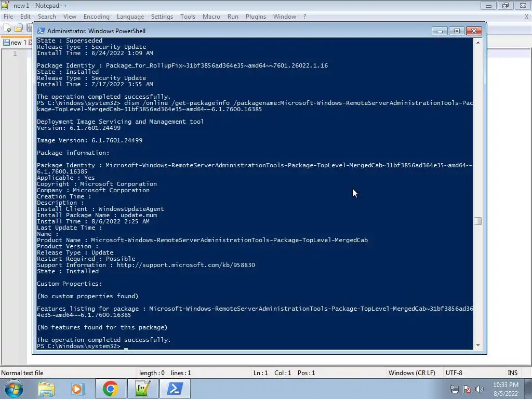The width and height of the screenshot is (532, 399).
Task: Click 'Copyright : Microsoft Corporation' line
Action: point(97,184)
